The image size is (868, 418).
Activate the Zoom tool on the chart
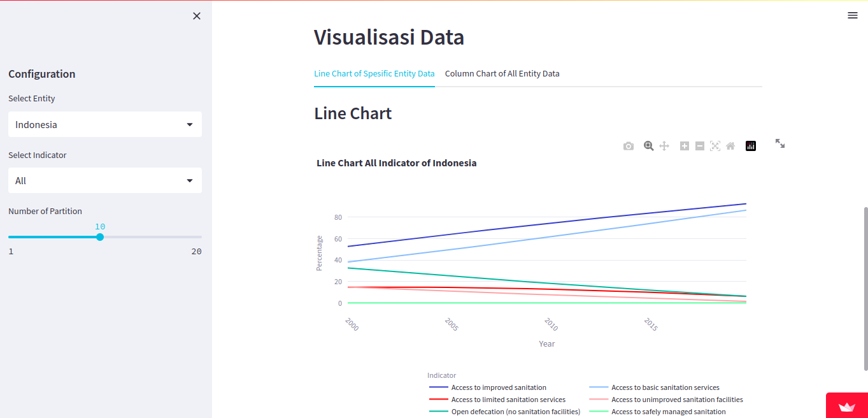(648, 145)
